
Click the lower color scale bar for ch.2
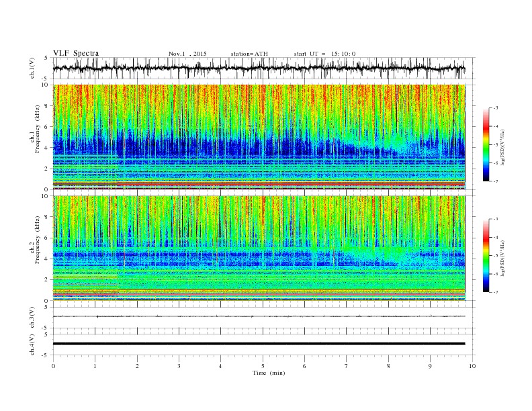486,256
